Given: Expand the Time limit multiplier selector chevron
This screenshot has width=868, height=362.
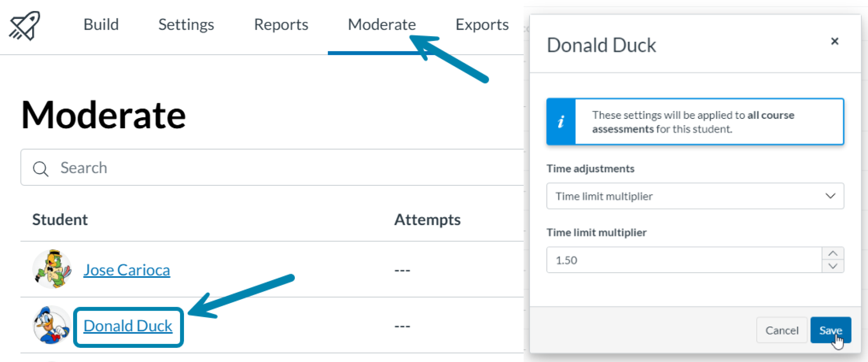Looking at the screenshot, I should tap(831, 196).
